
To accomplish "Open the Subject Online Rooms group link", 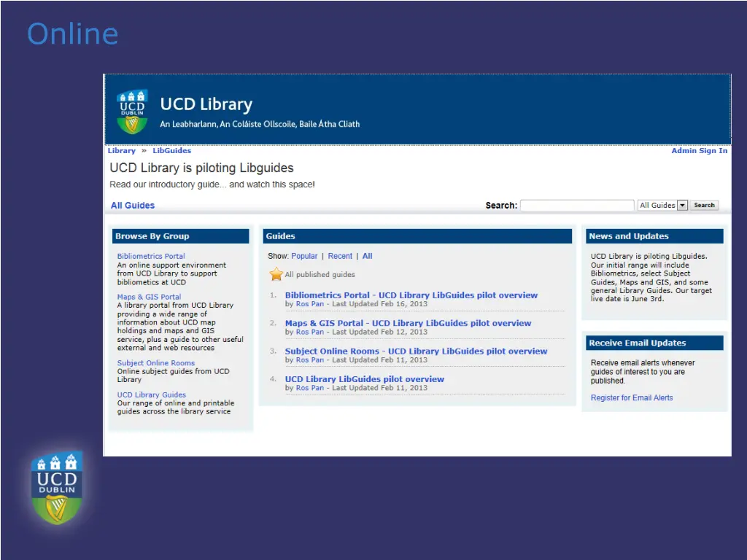I will [x=156, y=363].
